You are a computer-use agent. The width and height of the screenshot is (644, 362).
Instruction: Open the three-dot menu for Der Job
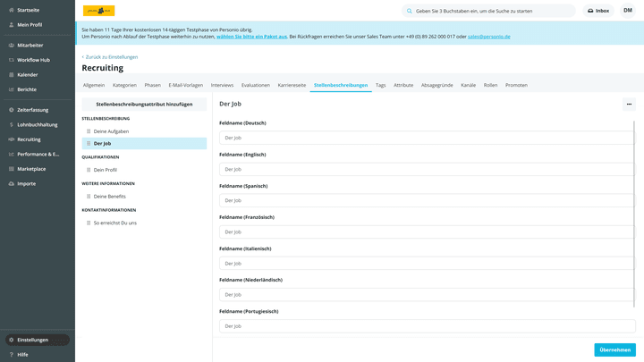[x=629, y=105]
